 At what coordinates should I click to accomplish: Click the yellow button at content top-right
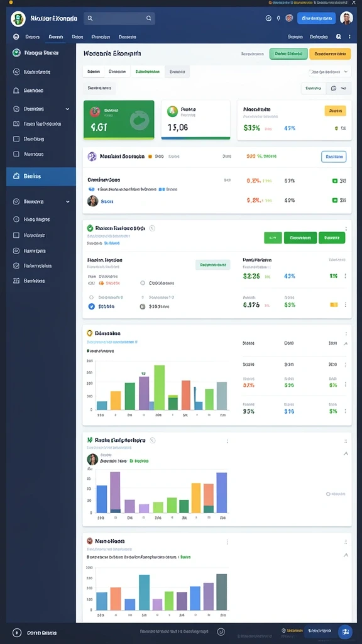[330, 54]
